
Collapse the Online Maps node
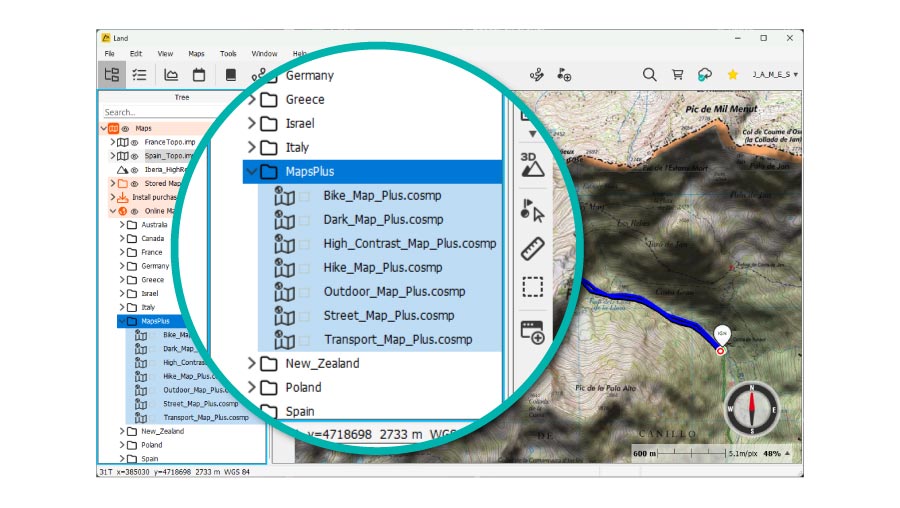coord(113,211)
